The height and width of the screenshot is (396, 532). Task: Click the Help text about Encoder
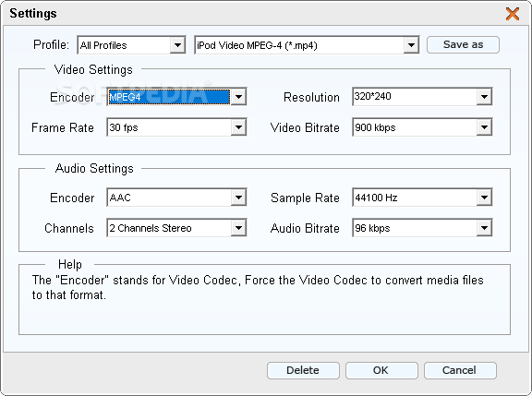tap(258, 287)
